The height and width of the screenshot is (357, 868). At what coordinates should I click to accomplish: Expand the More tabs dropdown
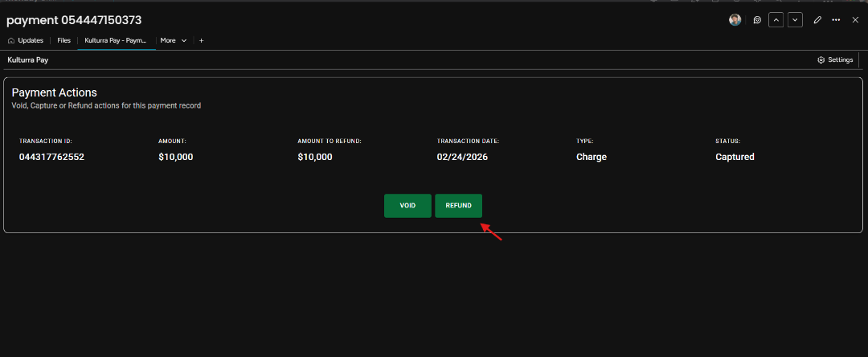(174, 40)
